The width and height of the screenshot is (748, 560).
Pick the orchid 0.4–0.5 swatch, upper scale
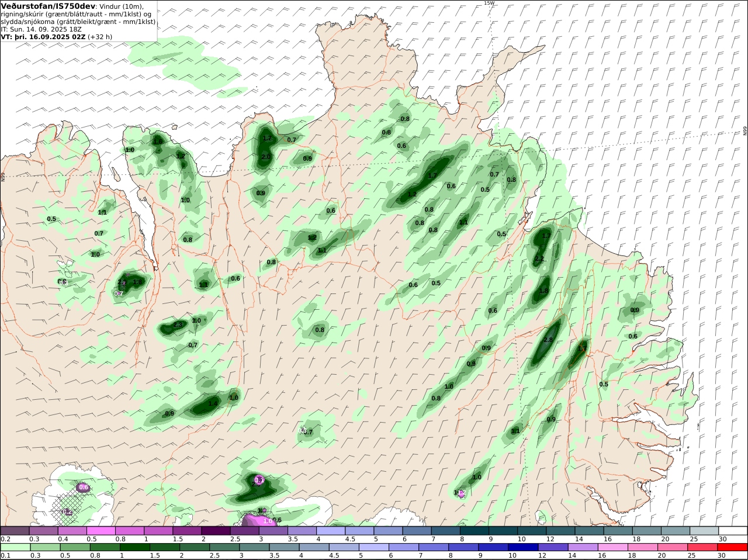pos(72,530)
